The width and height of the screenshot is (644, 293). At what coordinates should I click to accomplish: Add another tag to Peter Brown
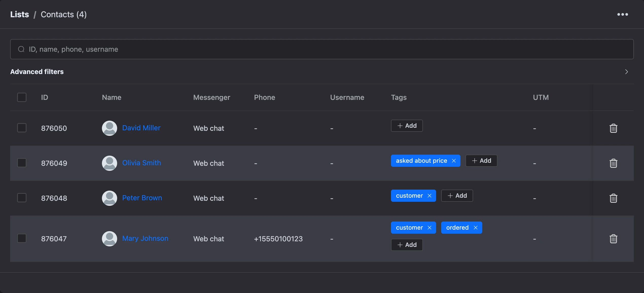coord(457,196)
